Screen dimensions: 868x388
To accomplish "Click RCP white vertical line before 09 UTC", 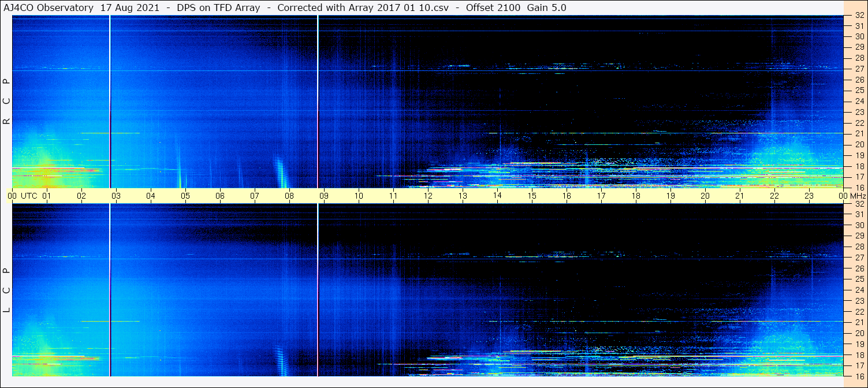I will tap(318, 102).
